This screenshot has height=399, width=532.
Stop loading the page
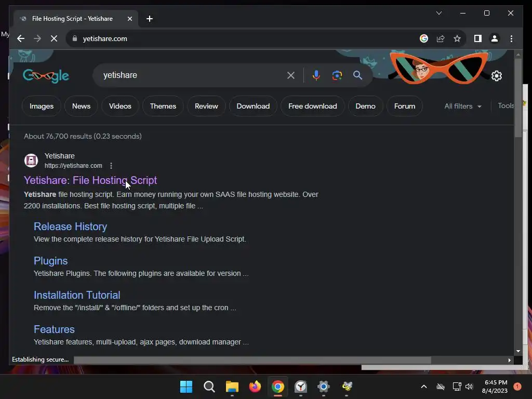pos(54,38)
